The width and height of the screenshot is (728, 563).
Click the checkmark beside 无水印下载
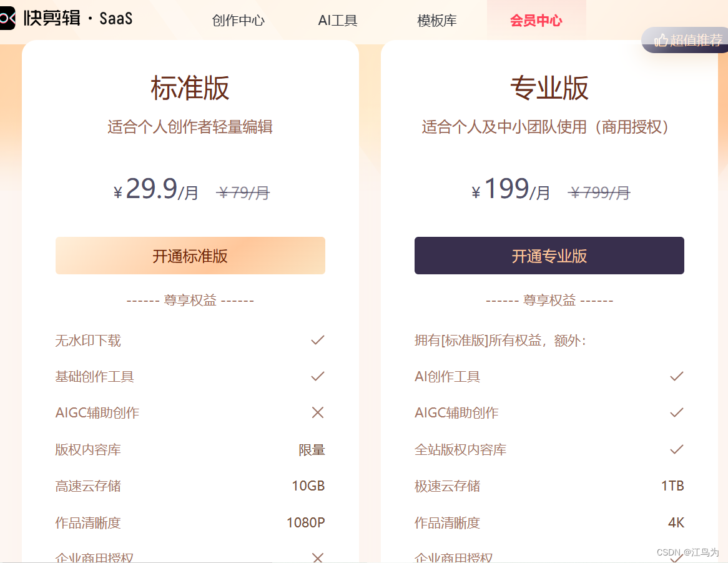(x=317, y=340)
